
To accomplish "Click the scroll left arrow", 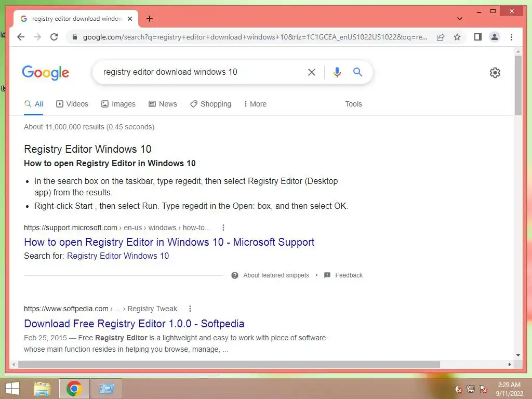I will click(x=14, y=364).
